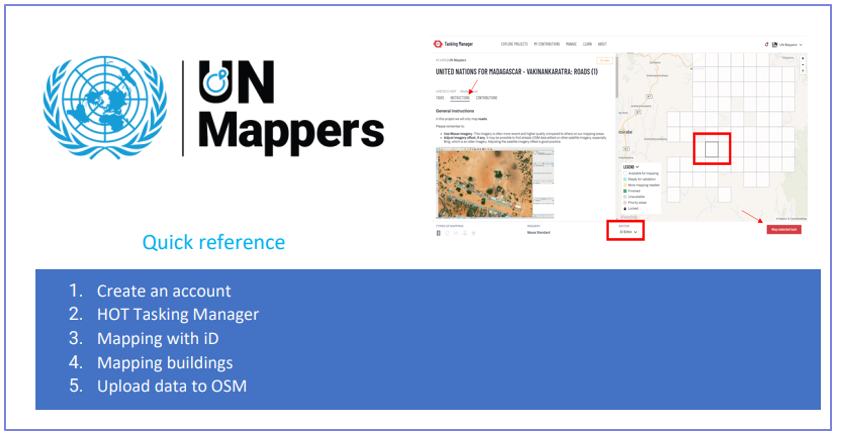Zoom in on the task map

pyautogui.click(x=804, y=59)
